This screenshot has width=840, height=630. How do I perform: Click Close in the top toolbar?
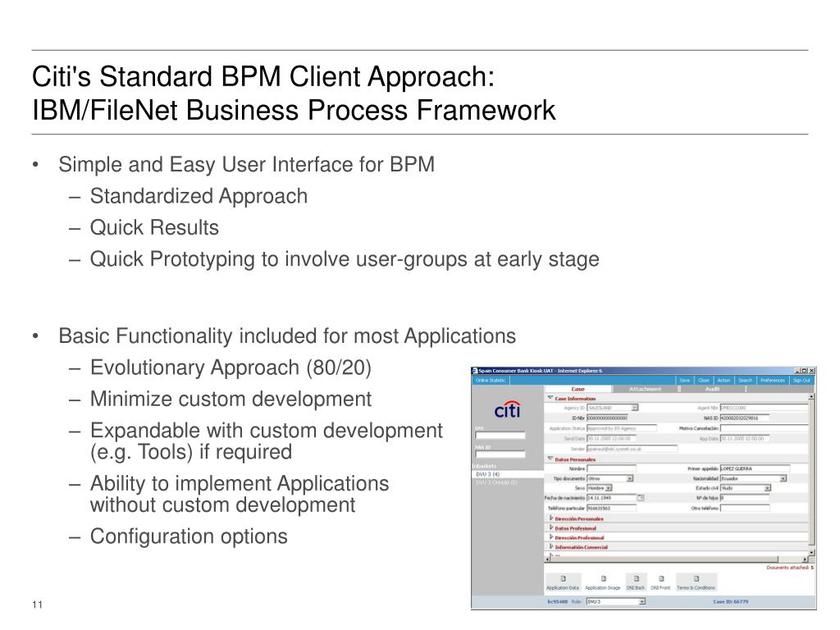(x=703, y=381)
